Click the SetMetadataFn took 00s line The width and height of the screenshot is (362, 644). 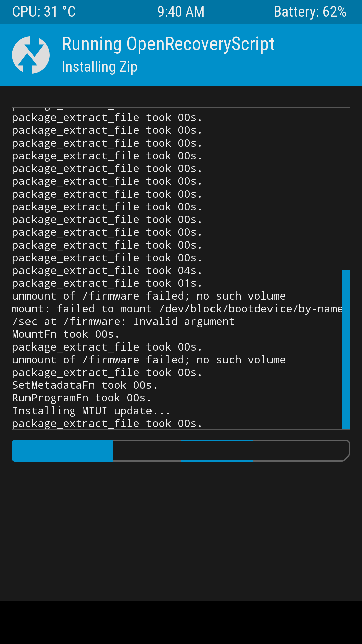coord(85,385)
